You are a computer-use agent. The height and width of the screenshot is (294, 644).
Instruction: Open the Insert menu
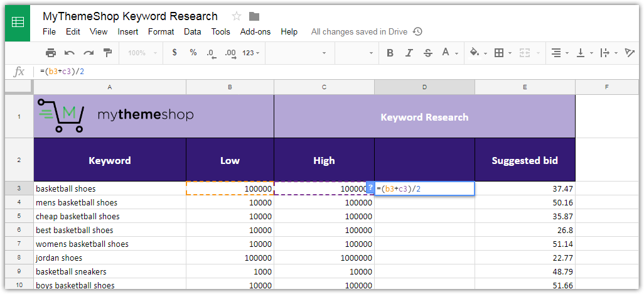coord(127,31)
